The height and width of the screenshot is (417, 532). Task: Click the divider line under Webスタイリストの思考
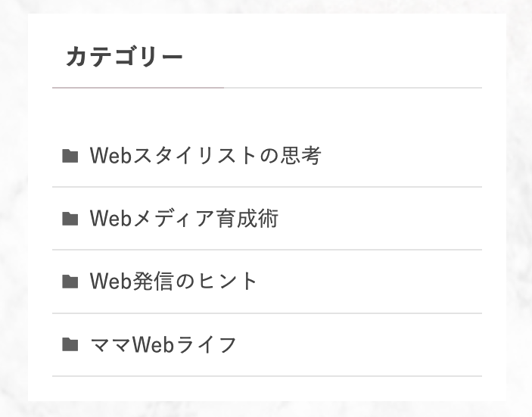267,187
